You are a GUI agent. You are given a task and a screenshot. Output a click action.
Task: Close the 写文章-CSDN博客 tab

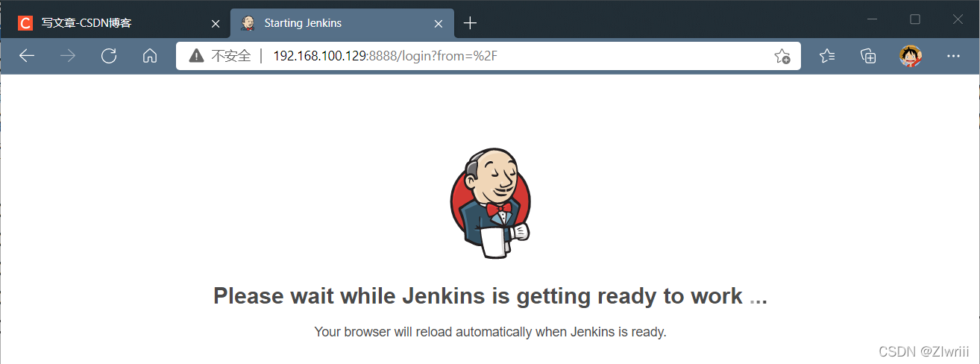[216, 24]
